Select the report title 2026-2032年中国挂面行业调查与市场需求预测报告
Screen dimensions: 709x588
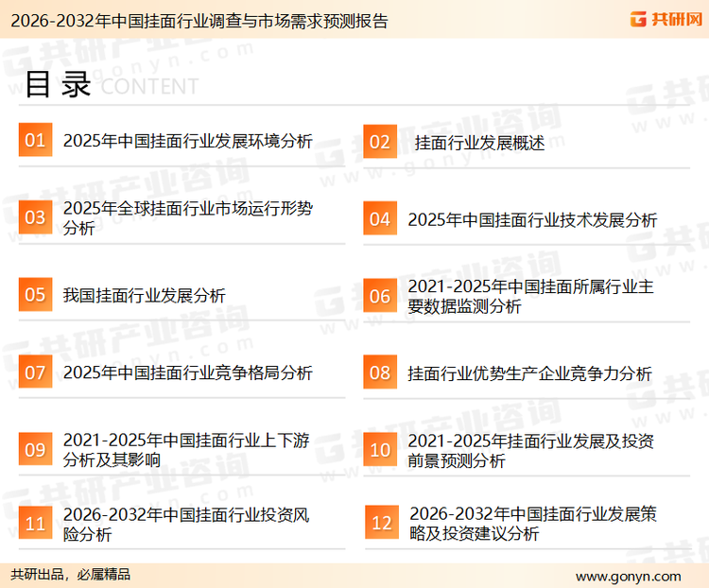pyautogui.click(x=199, y=21)
